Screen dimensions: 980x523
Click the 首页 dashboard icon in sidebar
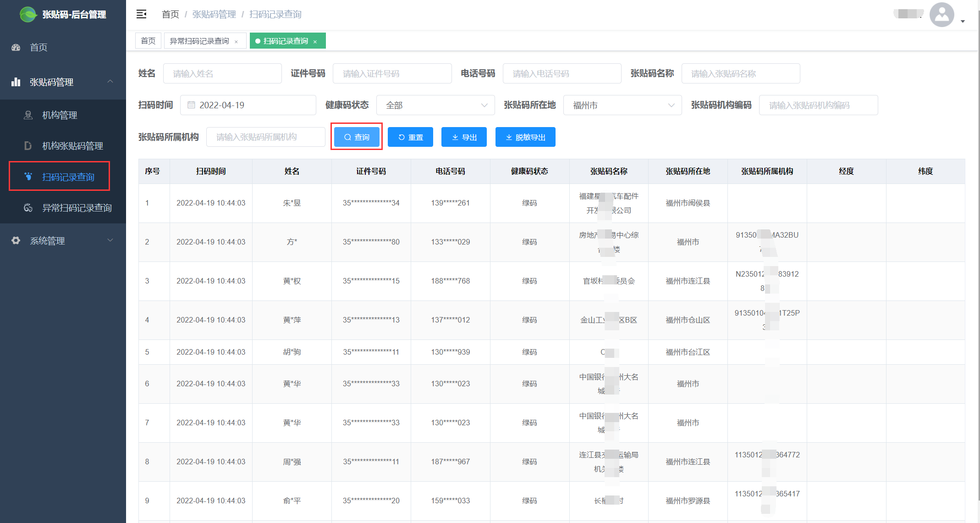pos(16,47)
